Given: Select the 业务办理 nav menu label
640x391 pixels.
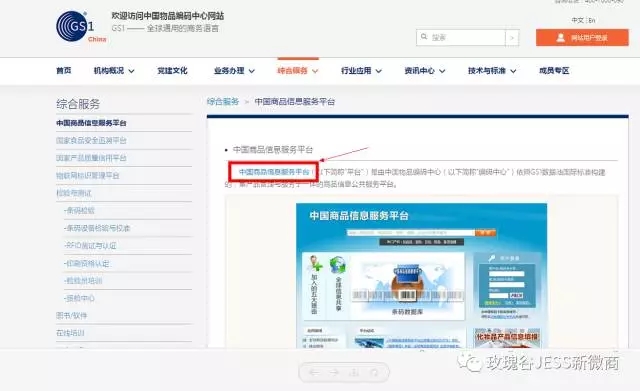Looking at the screenshot, I should [x=229, y=71].
